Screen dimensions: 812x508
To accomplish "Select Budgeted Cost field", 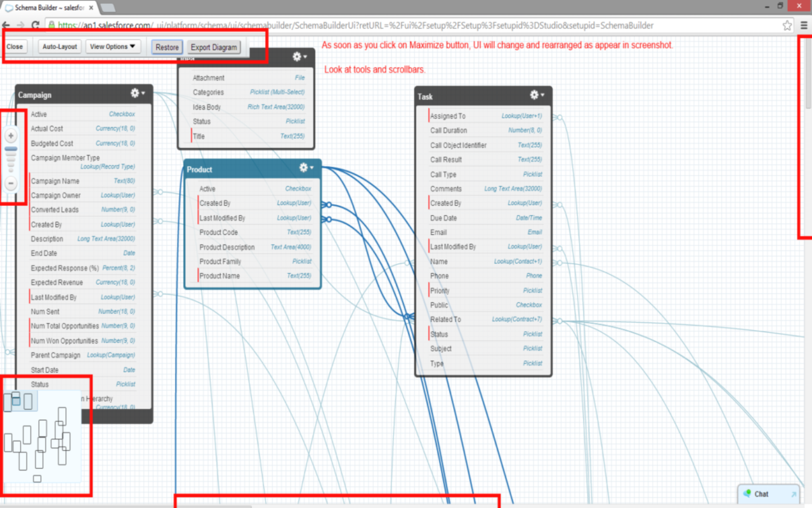I will click(83, 144).
